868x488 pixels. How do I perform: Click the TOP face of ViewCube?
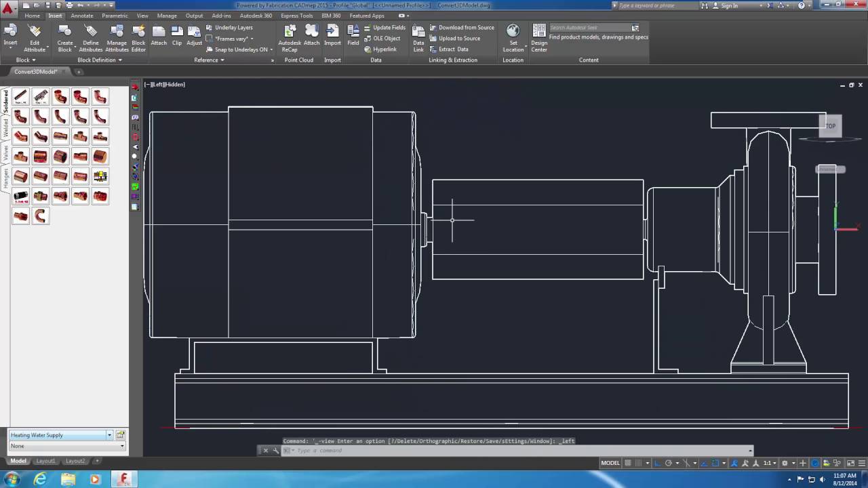tap(831, 126)
